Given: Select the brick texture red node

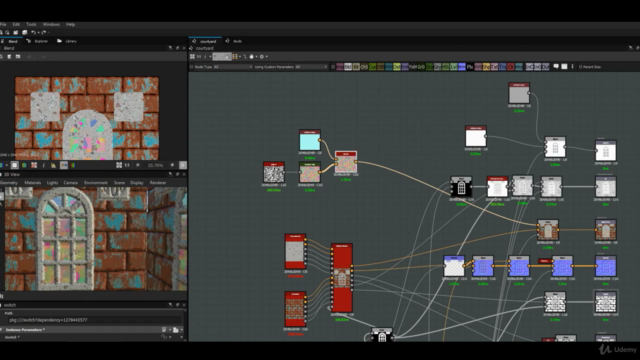Looking at the screenshot, I should point(295,309).
